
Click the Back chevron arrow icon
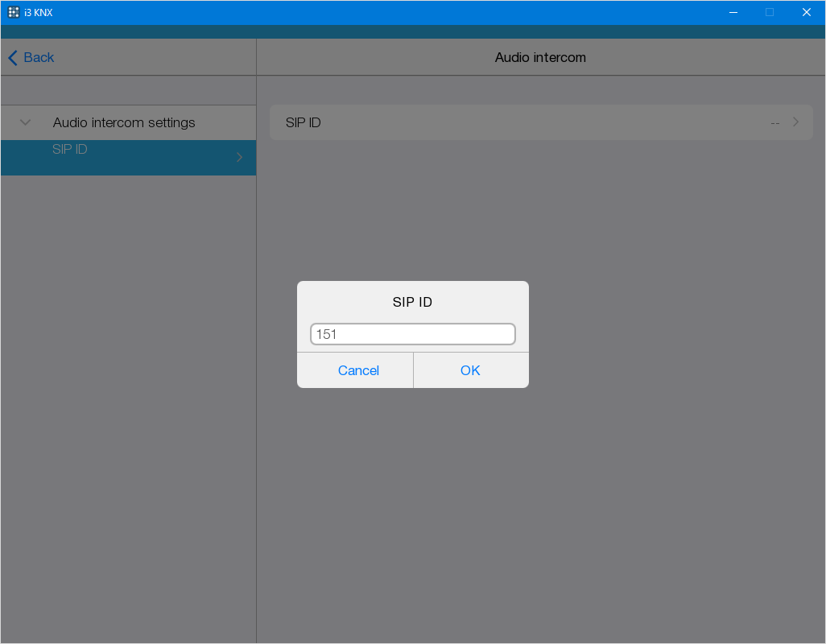coord(13,58)
